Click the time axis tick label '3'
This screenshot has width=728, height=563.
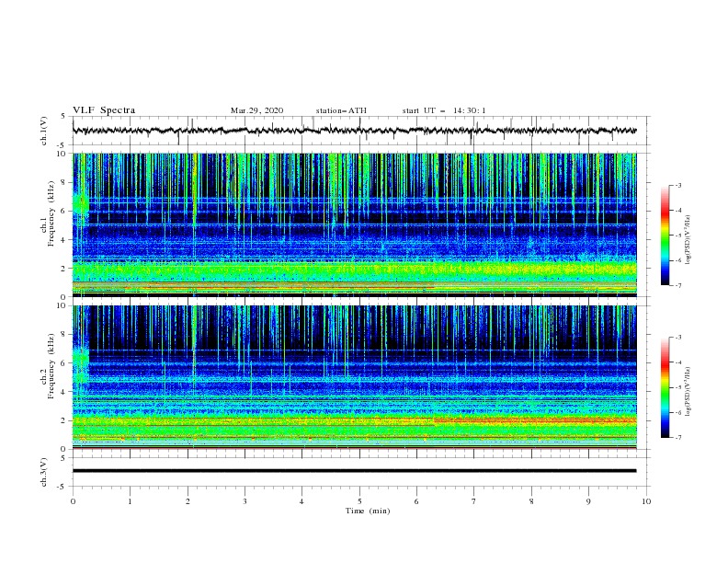(245, 501)
